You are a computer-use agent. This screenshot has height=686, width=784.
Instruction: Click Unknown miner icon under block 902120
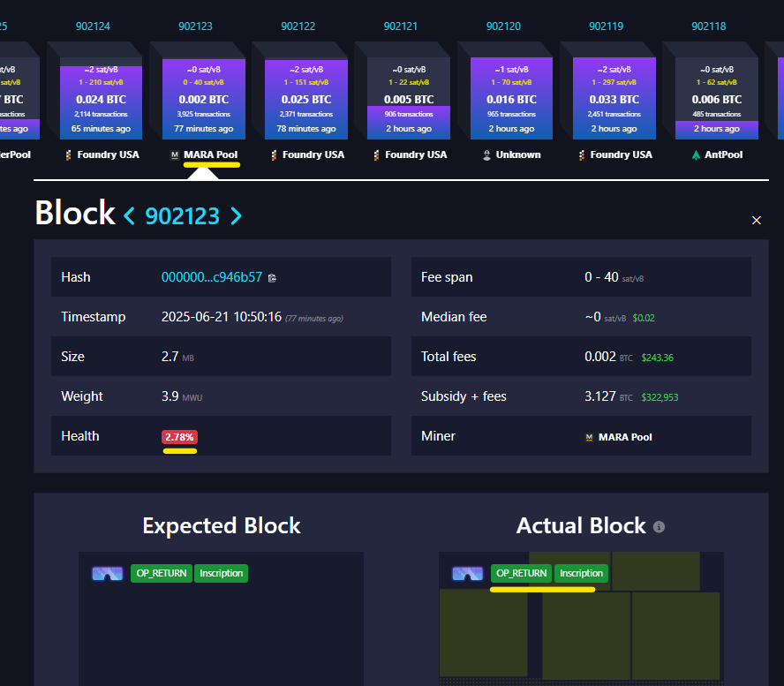(486, 155)
